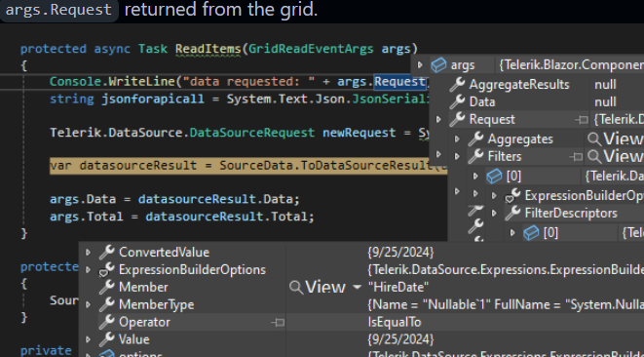644x357 pixels.
Task: Open the Aggregates View magnifier visualizer
Action: 594,139
